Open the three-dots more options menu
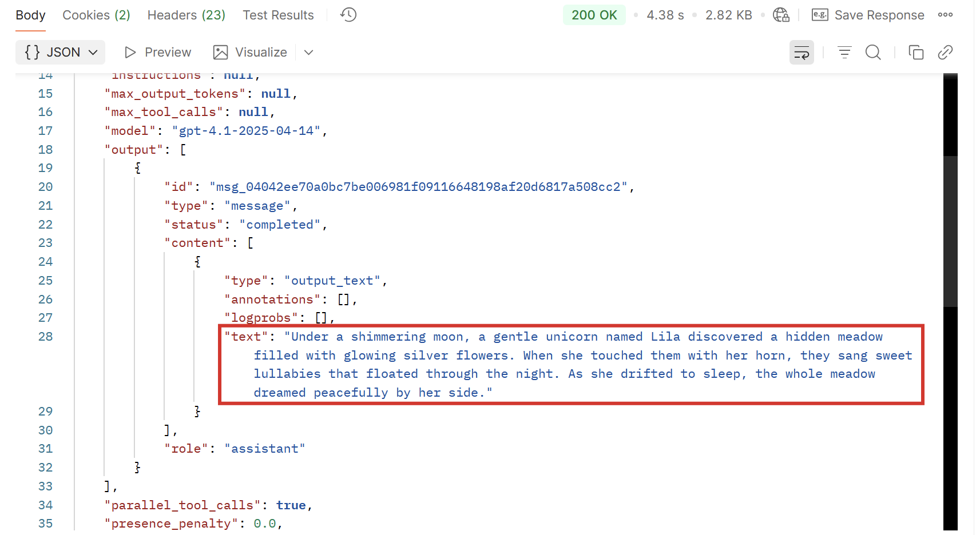This screenshot has width=980, height=535. point(945,15)
